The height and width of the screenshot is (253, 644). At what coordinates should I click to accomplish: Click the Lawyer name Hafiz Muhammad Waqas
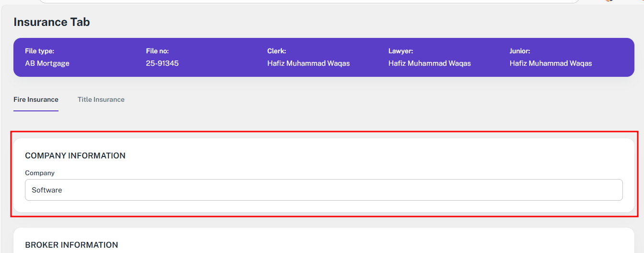click(x=429, y=63)
